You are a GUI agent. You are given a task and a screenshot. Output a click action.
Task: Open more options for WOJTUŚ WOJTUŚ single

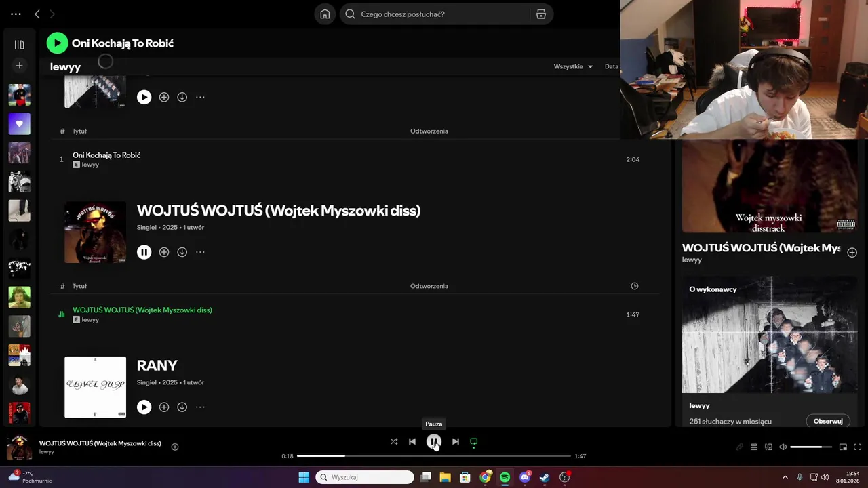(x=200, y=252)
